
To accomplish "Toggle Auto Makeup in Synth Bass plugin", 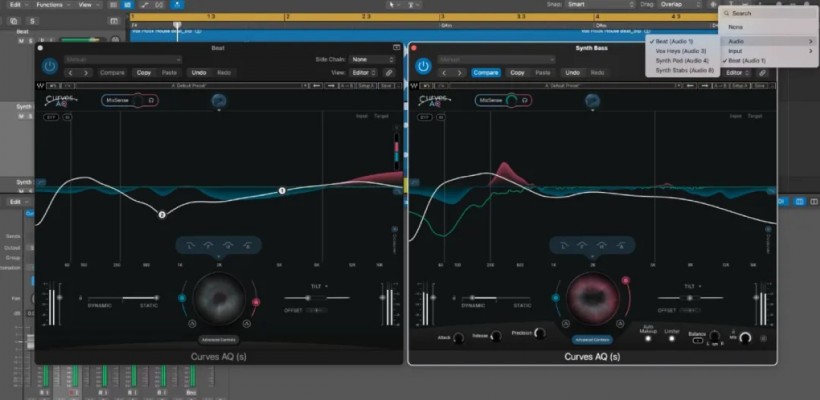I will pyautogui.click(x=648, y=338).
